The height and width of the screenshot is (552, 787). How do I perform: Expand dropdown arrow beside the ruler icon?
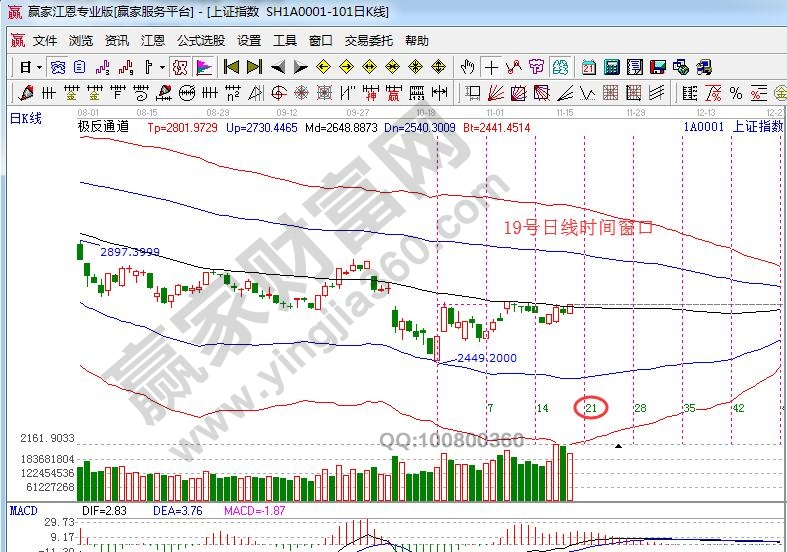click(x=162, y=67)
